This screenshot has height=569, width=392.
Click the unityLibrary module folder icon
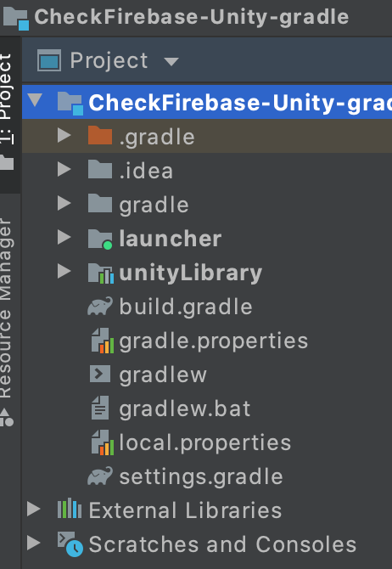coord(101,273)
